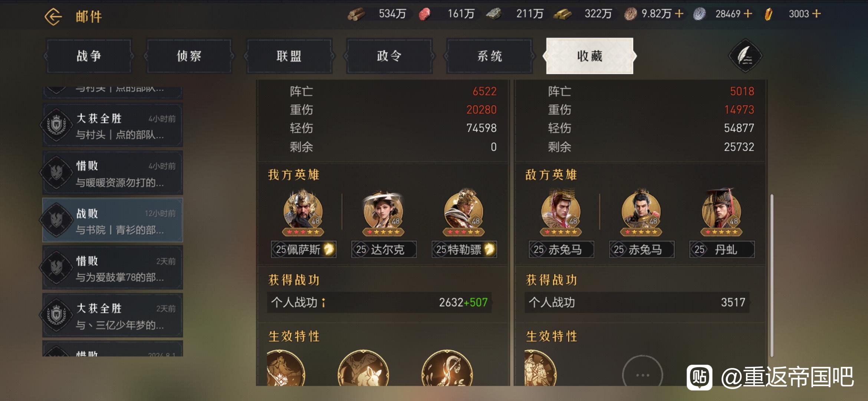Tap the plus next to 9.82万 coins
The height and width of the screenshot is (401, 868).
click(x=679, y=14)
